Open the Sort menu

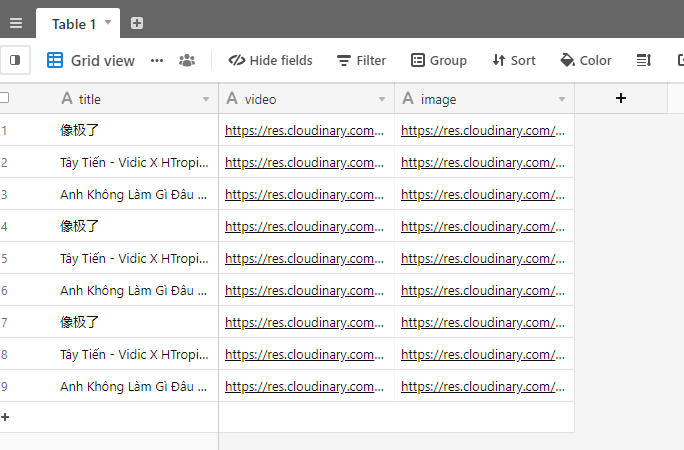point(514,60)
